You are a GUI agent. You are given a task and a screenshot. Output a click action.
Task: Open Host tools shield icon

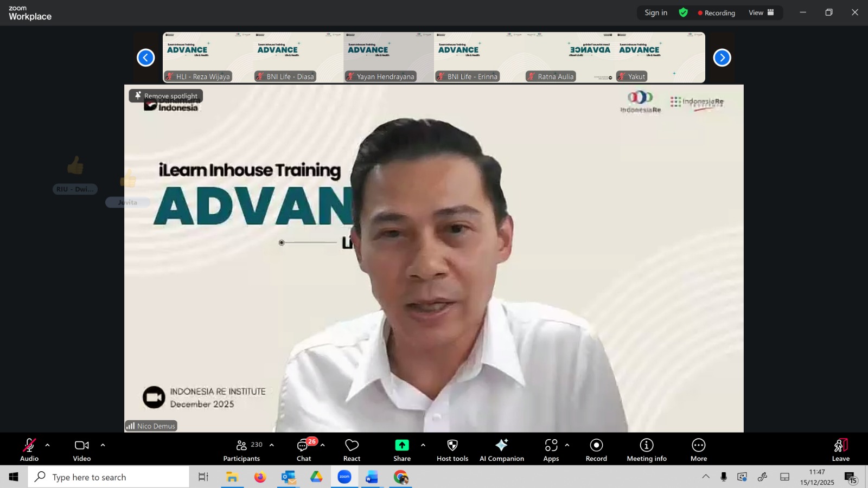pos(452,445)
